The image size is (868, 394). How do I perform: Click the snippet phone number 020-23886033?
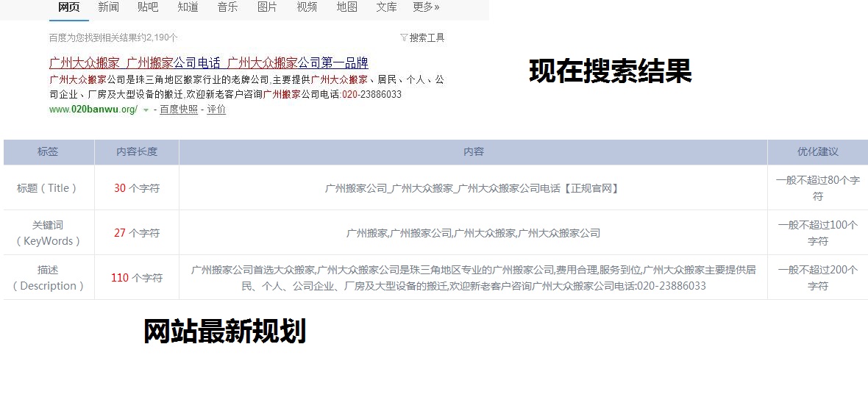pos(372,94)
